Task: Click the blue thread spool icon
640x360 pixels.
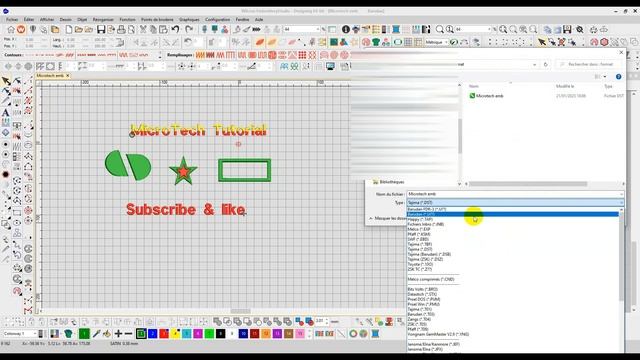Action: click(375, 333)
